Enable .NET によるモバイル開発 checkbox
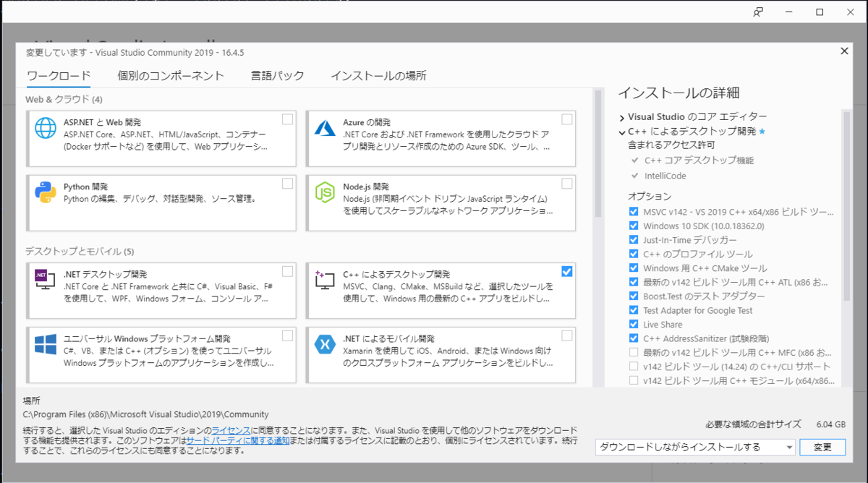Screen dimensions: 868x483 (566, 335)
